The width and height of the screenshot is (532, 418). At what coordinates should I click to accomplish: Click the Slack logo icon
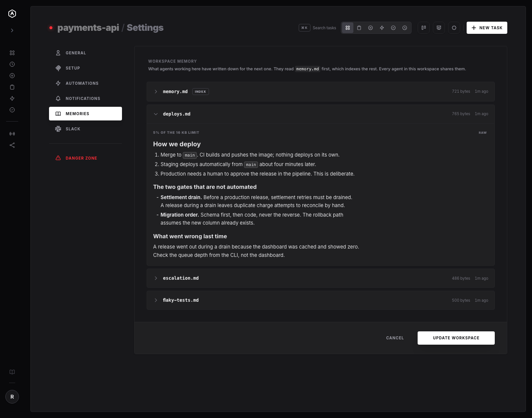coord(58,129)
